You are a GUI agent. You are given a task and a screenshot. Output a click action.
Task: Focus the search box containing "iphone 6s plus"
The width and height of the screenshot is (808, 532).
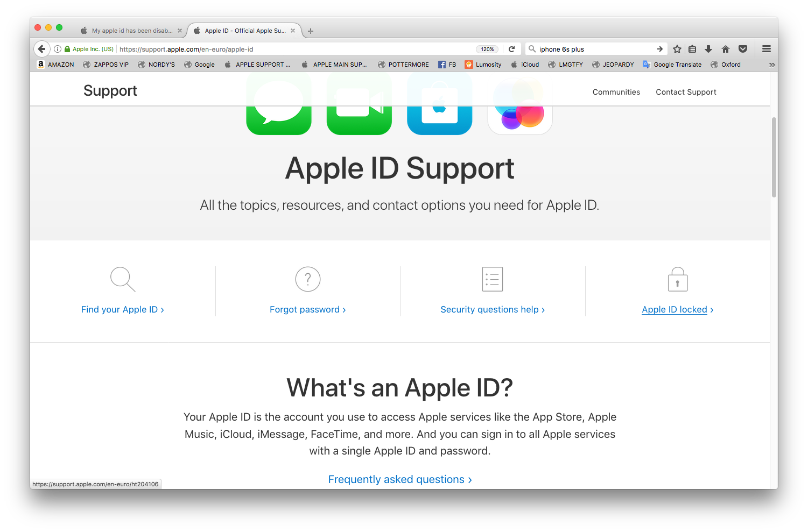[596, 49]
